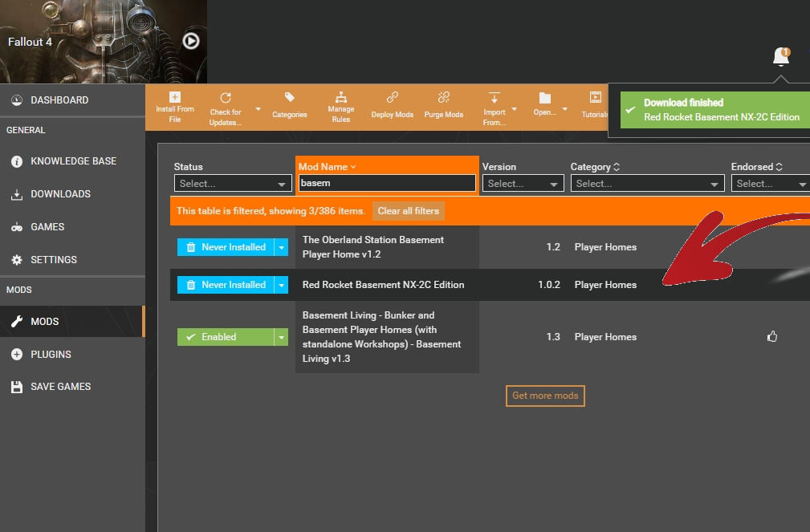The image size is (810, 532).
Task: Expand status dropdown arrow for Basement Living
Action: pyautogui.click(x=281, y=337)
